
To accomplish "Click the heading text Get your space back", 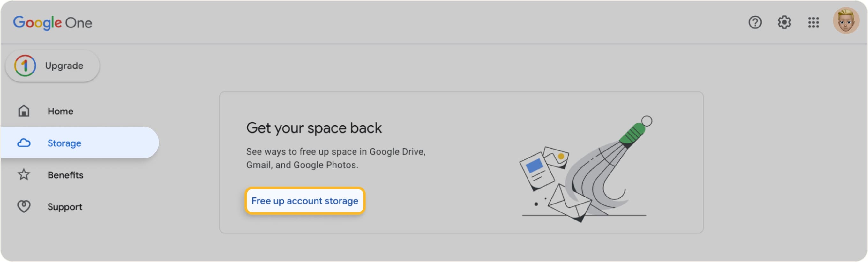I will tap(314, 127).
